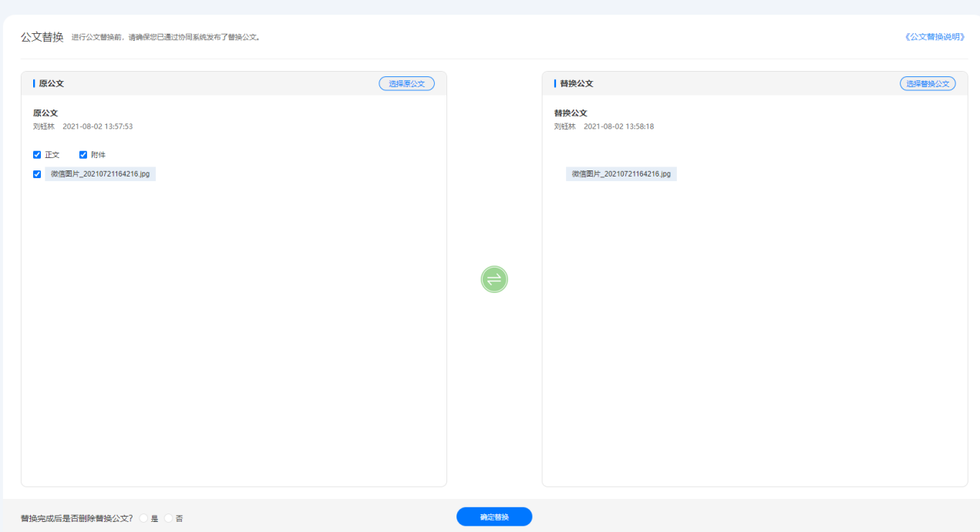The image size is (980, 532).
Task: Click author name 刘钰林 in the 替换公文 panel
Action: [x=565, y=126]
